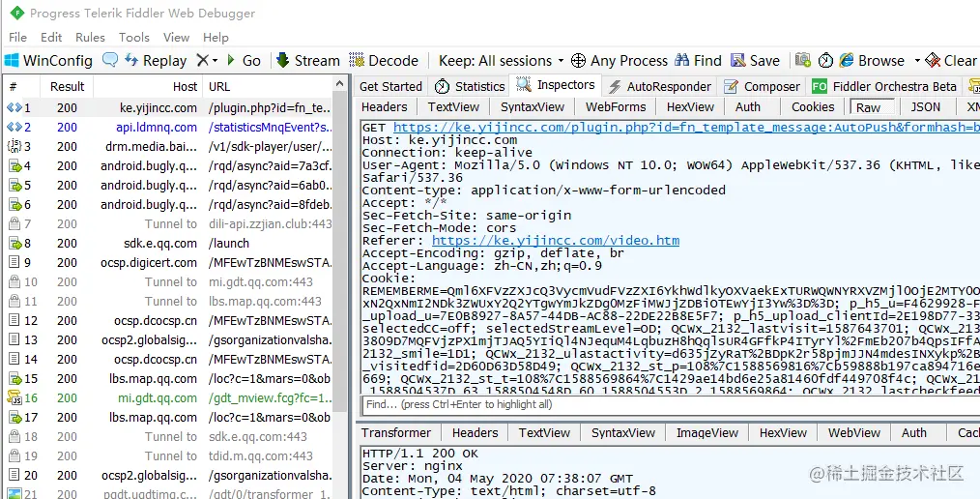Select the response SyntaxView tab

pos(623,432)
